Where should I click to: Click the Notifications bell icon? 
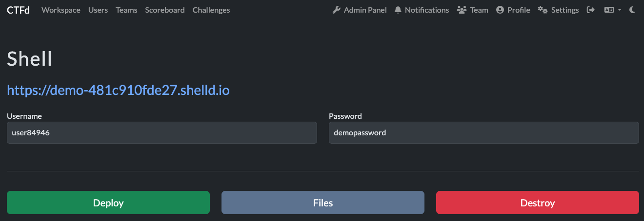(398, 10)
